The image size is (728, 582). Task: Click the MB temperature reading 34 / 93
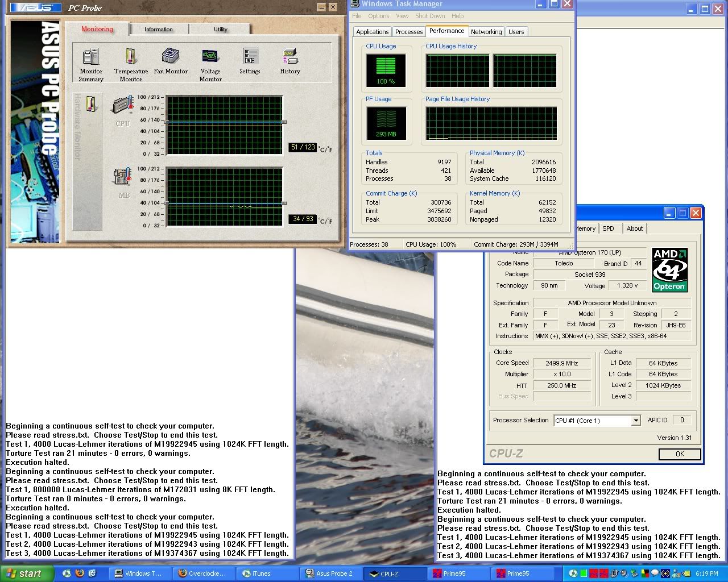point(303,219)
